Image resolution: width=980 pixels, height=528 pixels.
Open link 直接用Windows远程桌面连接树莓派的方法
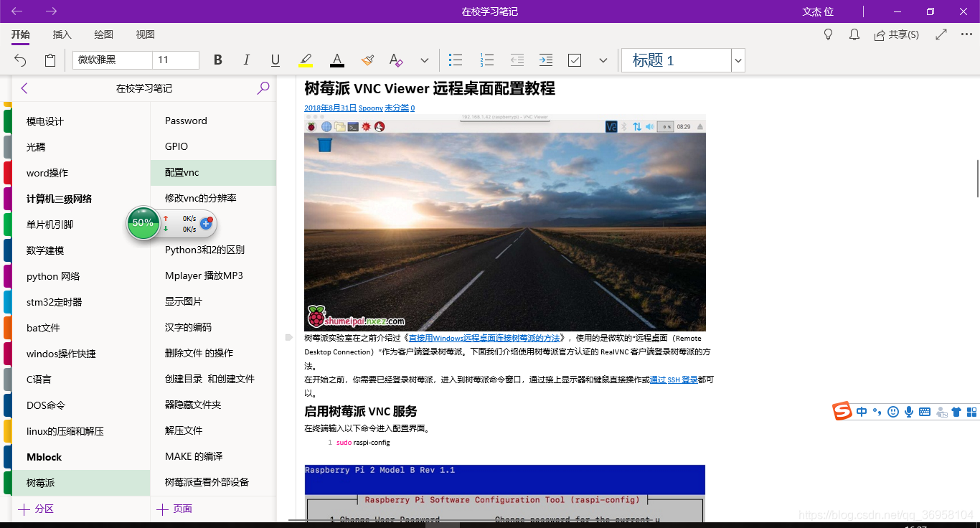point(484,338)
